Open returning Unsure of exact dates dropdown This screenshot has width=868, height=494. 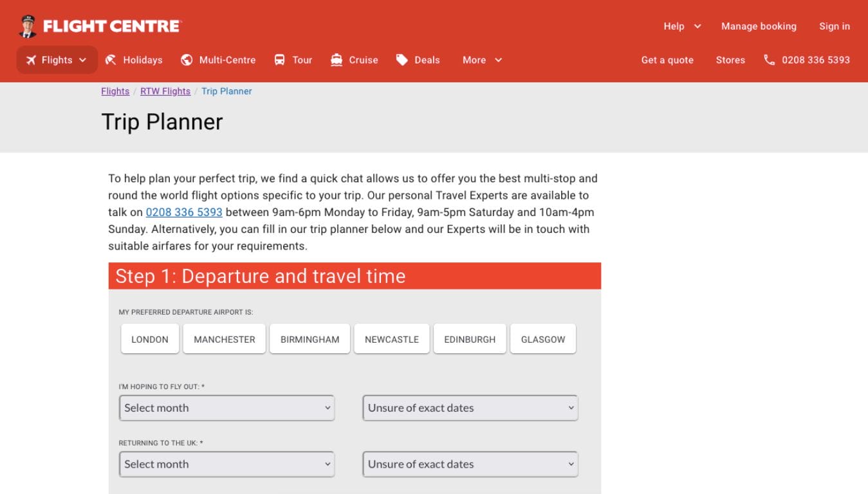point(470,464)
